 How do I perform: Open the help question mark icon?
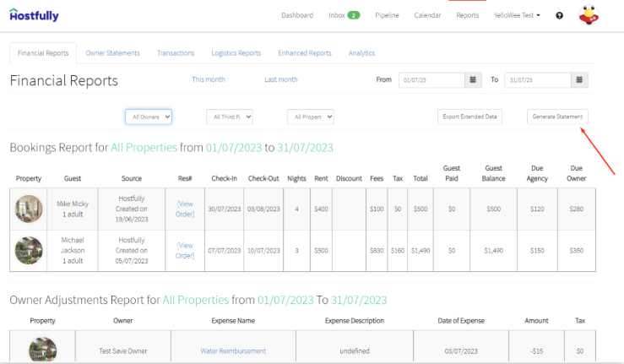pyautogui.click(x=559, y=15)
